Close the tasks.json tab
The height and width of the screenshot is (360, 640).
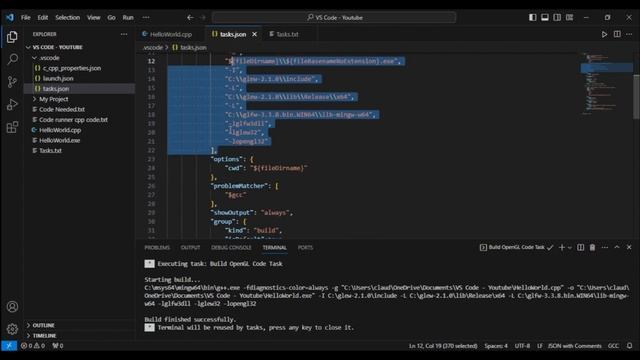(x=255, y=34)
